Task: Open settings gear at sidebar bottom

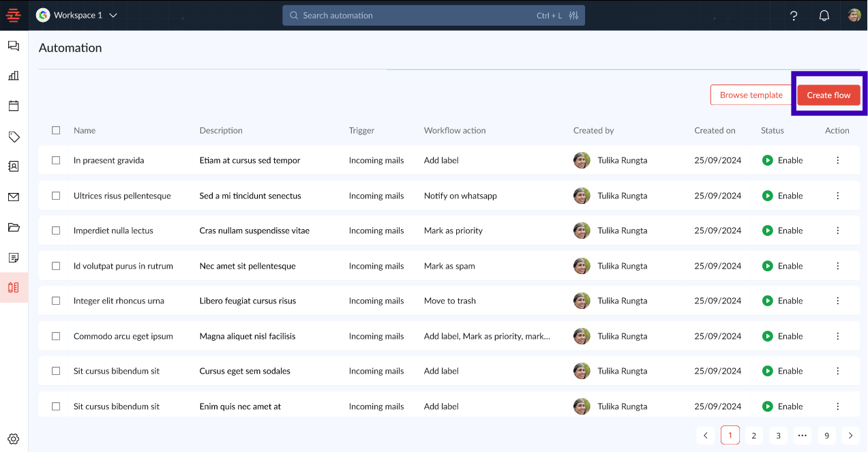Action: 14,439
